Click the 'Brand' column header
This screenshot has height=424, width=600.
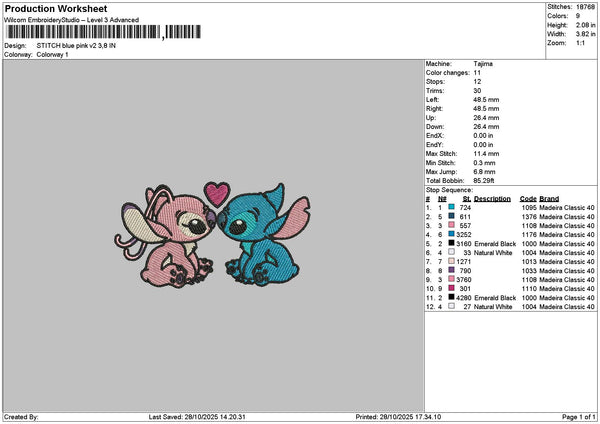[549, 199]
